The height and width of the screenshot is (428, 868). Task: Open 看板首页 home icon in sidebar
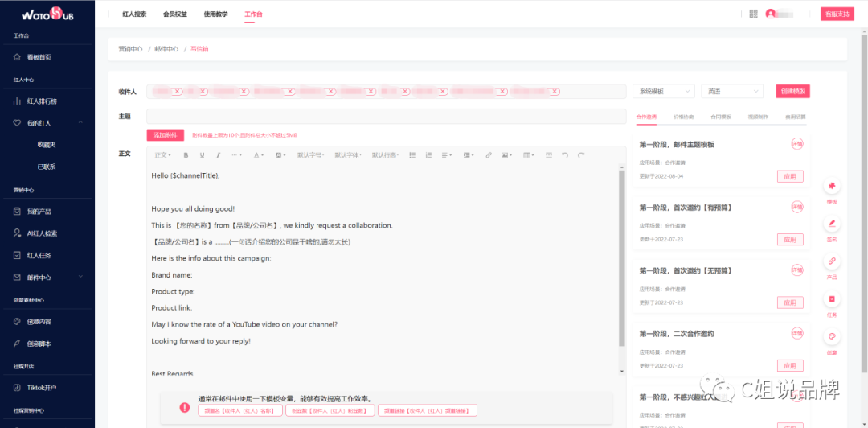point(17,57)
